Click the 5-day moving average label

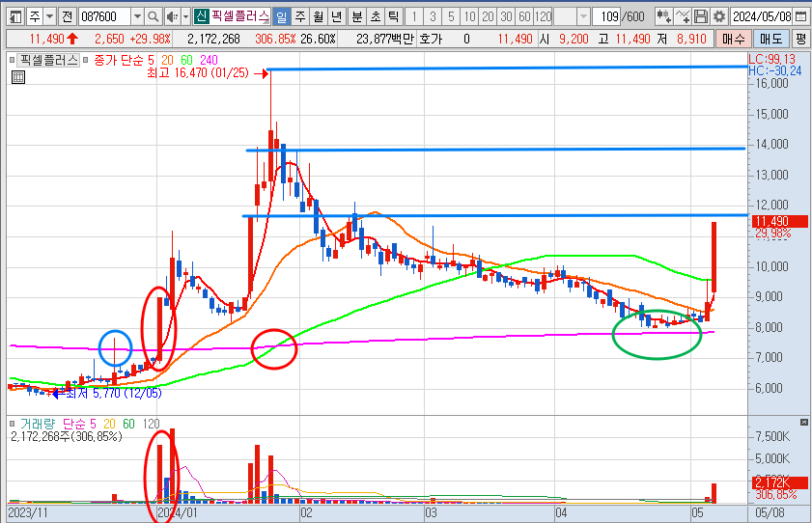point(151,60)
